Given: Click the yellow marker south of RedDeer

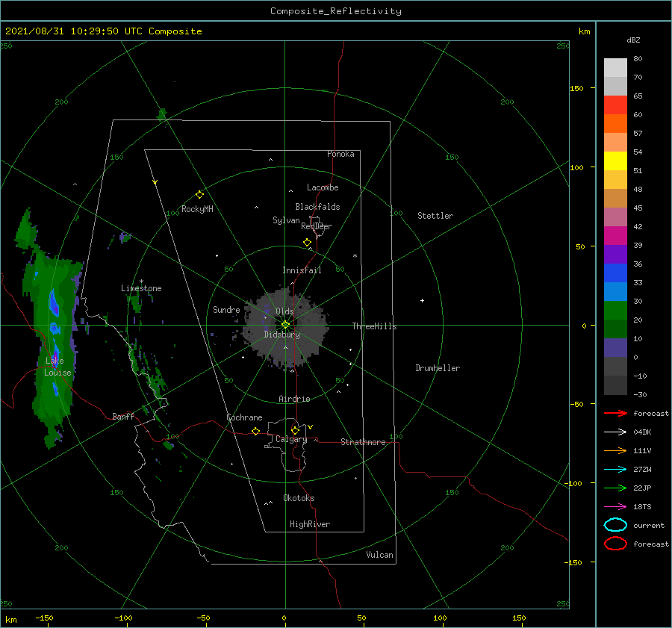Looking at the screenshot, I should tap(307, 243).
